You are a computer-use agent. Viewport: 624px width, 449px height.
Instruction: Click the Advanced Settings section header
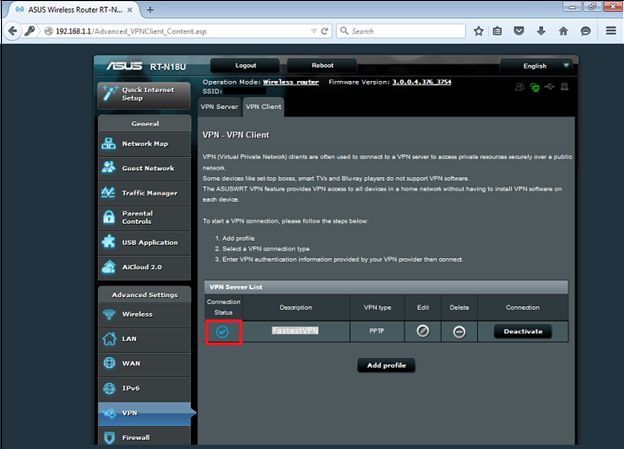point(144,295)
